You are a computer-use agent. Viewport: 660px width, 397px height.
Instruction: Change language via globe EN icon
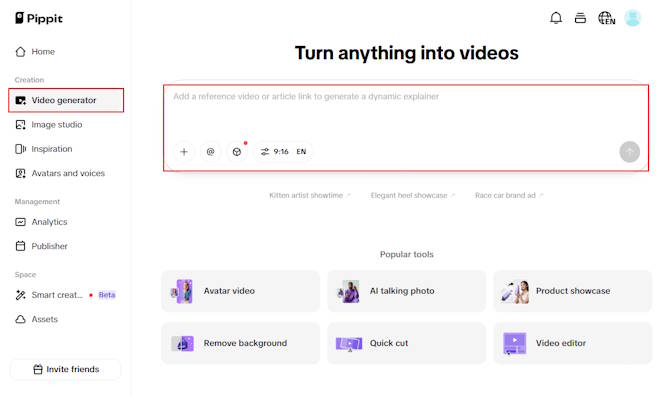click(607, 18)
